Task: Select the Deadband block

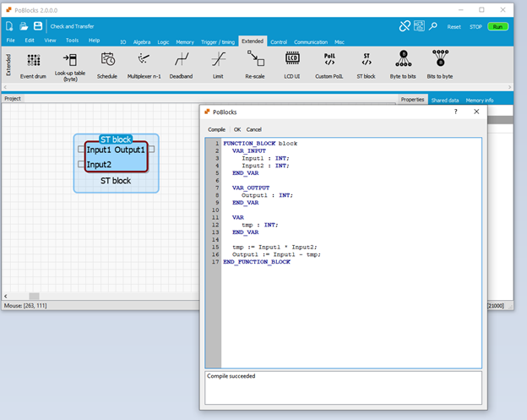Action: [181, 66]
